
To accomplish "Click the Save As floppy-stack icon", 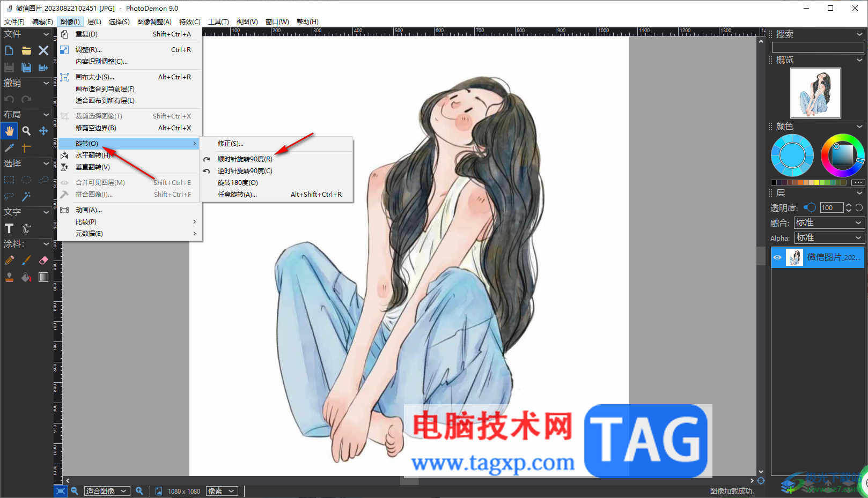I will [26, 68].
